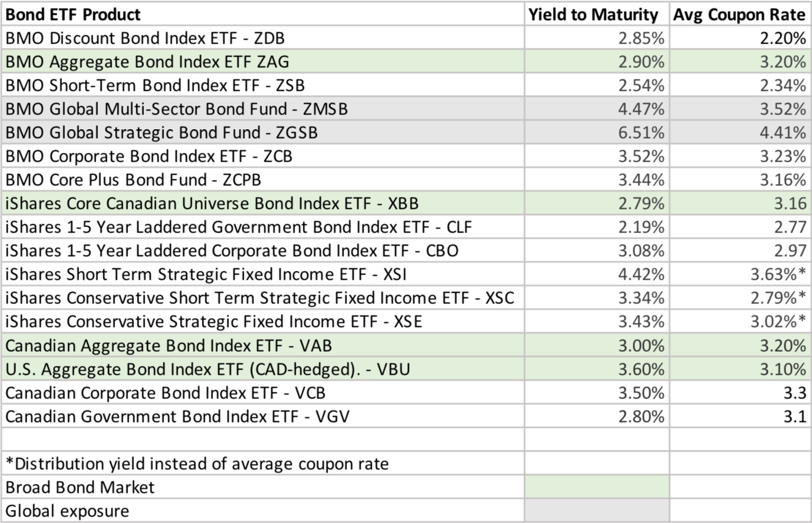Select the BMO Aggregate Bond Index ETF ZAG row name
This screenshot has width=812, height=523.
[148, 62]
